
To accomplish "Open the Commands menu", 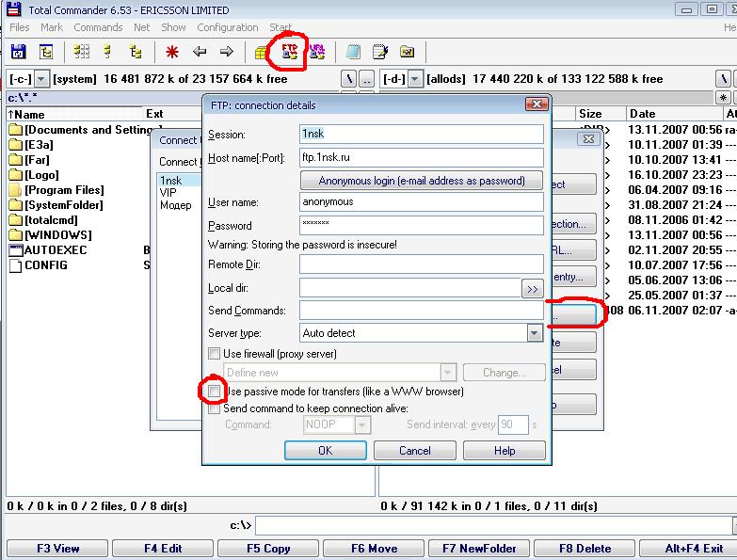I will (98, 27).
